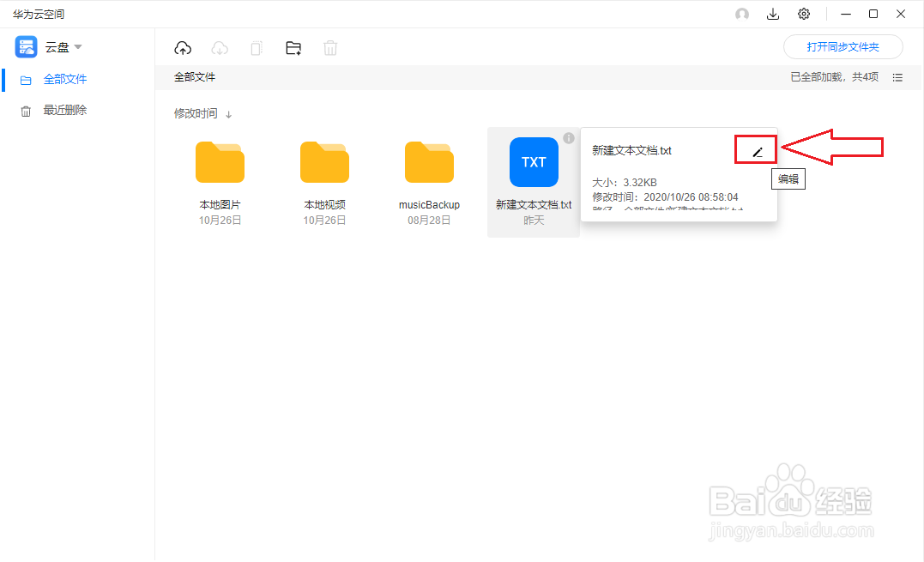Select the 新建文本文档.txt file thumbnail
This screenshot has height=562, width=924.
[x=534, y=161]
